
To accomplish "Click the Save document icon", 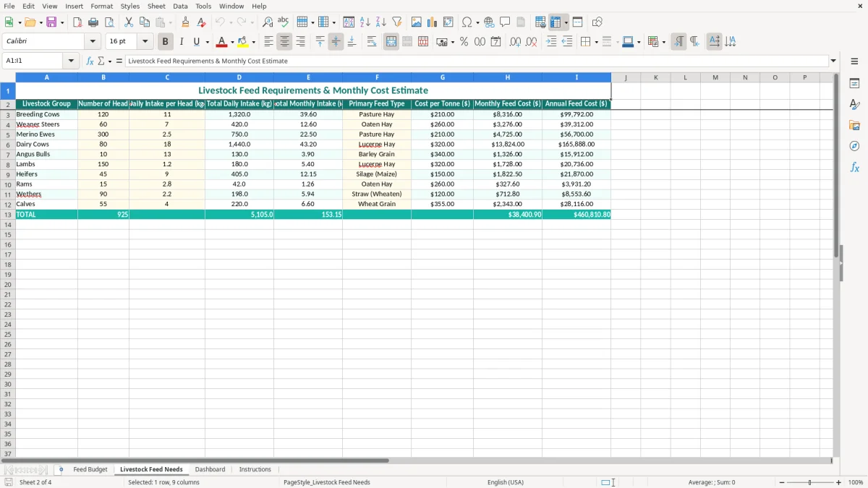I will click(x=51, y=22).
